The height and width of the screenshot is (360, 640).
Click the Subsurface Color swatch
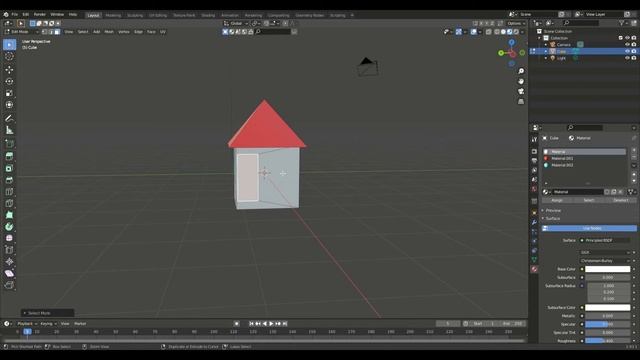click(x=607, y=307)
